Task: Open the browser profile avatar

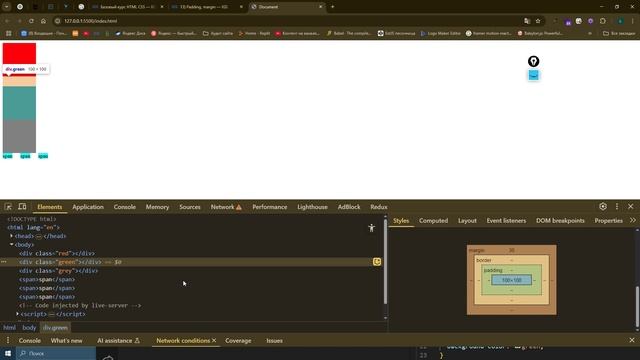Action: [x=620, y=21]
